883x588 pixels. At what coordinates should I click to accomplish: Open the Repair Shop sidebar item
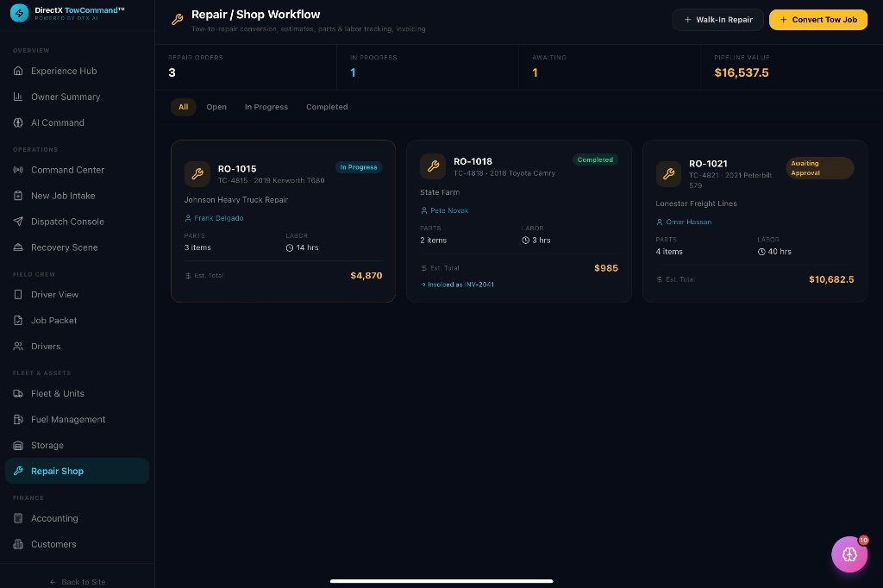click(77, 472)
